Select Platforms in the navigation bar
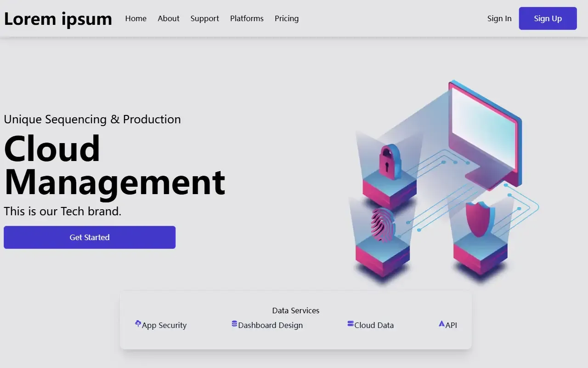This screenshot has height=368, width=588. click(x=247, y=18)
